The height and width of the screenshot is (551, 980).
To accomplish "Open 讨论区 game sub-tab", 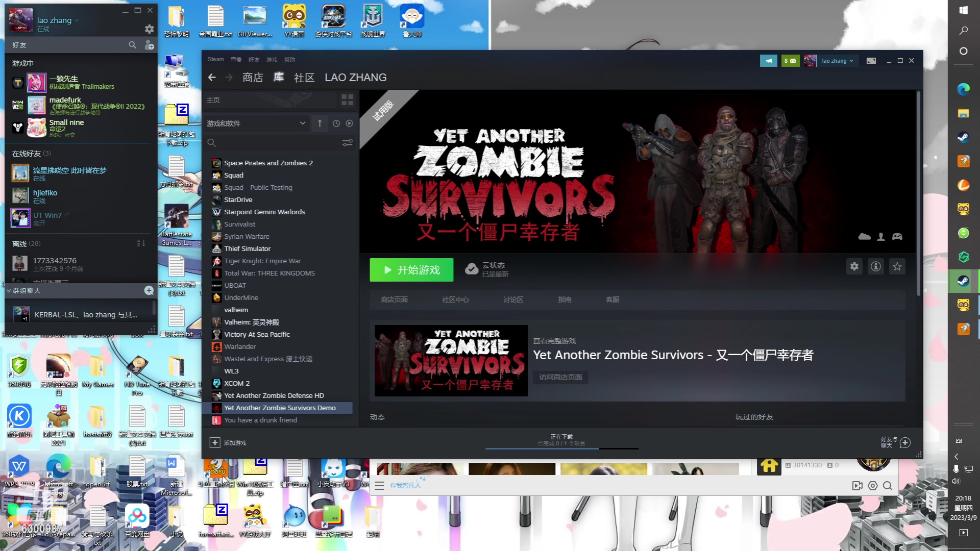I will pos(513,299).
